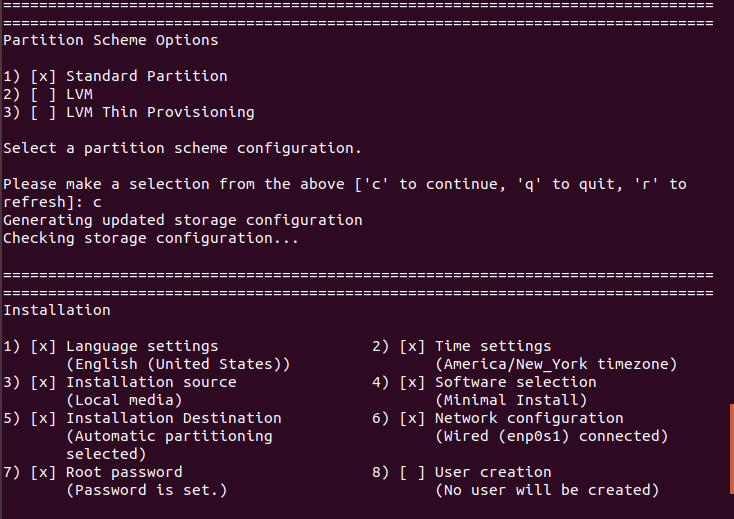Viewport: 734px width, 519px height.
Task: Select the Language settings menu entry
Action: pos(142,346)
